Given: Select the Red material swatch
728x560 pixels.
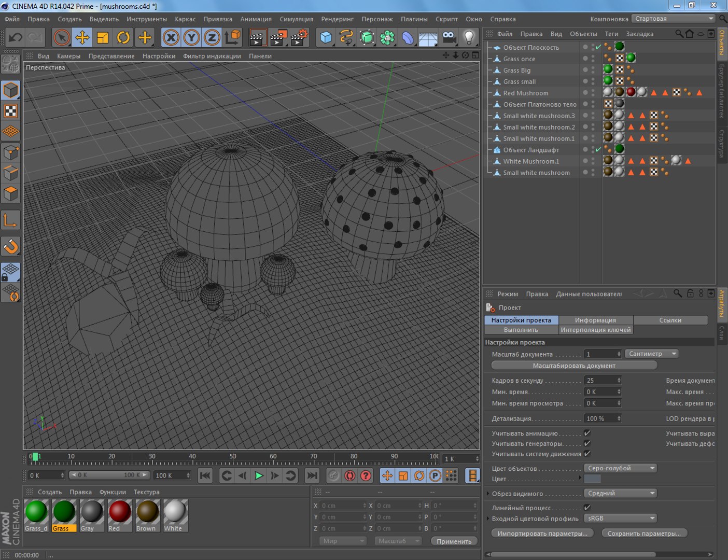Looking at the screenshot, I should tap(120, 515).
